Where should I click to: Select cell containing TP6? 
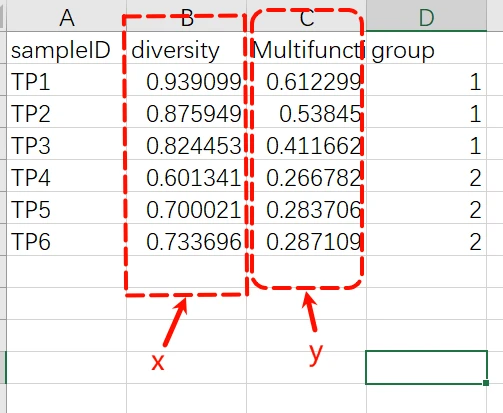(67, 240)
